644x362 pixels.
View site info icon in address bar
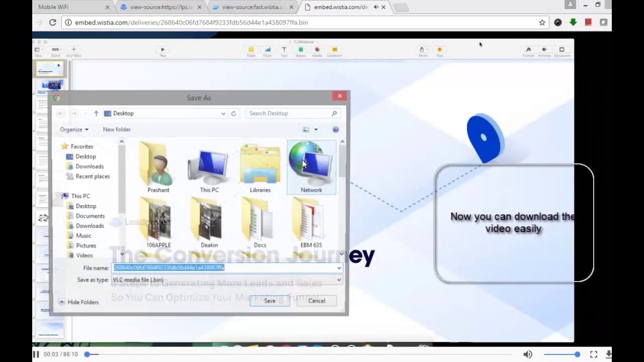tap(69, 22)
